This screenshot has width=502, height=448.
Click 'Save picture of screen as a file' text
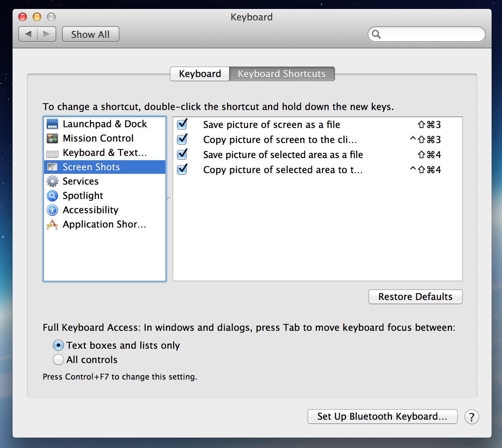[271, 124]
